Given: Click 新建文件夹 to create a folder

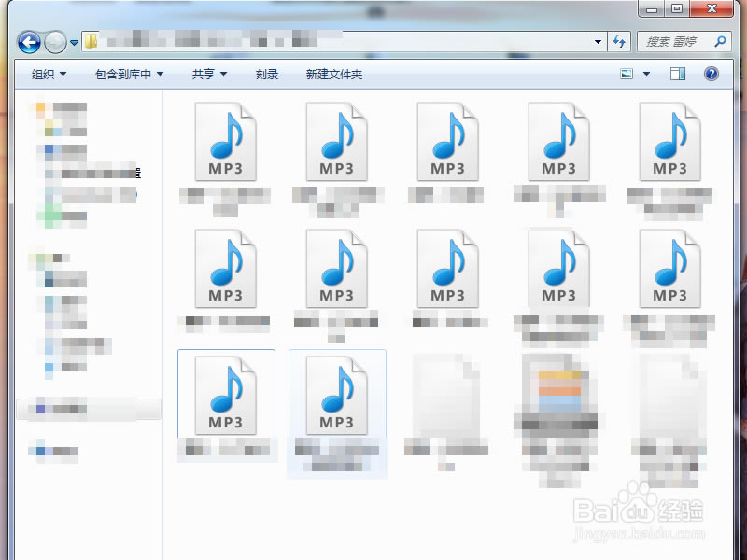Looking at the screenshot, I should 334,75.
